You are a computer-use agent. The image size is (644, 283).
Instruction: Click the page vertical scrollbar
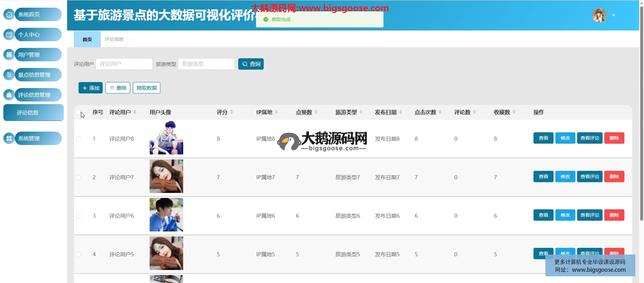(x=641, y=114)
